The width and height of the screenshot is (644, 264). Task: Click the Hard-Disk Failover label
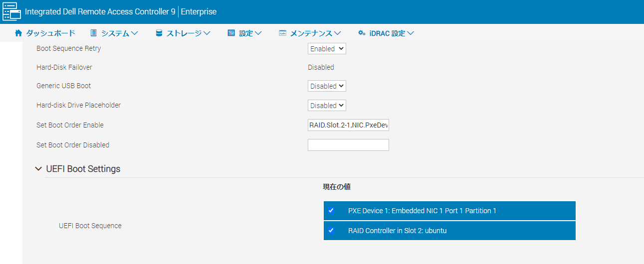(x=64, y=67)
